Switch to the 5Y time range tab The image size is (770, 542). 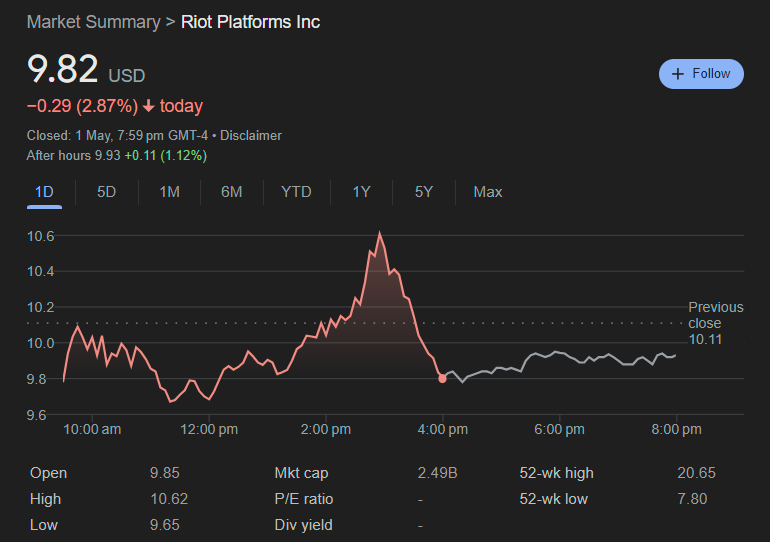(423, 192)
